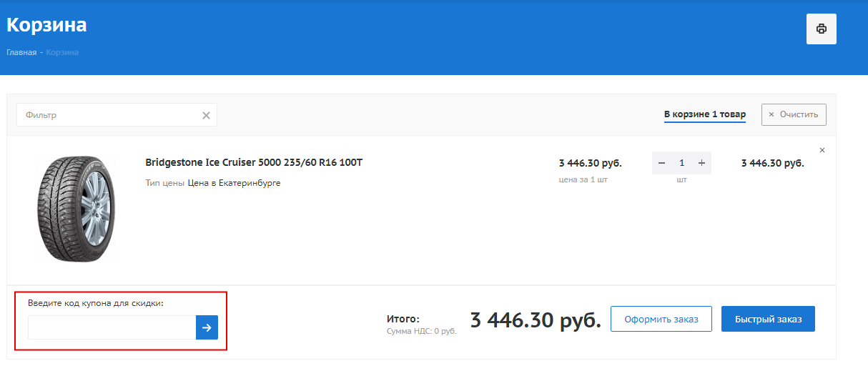Image resolution: width=868 pixels, height=366 pixels.
Task: Click the Корзина page heading
Action: click(46, 25)
